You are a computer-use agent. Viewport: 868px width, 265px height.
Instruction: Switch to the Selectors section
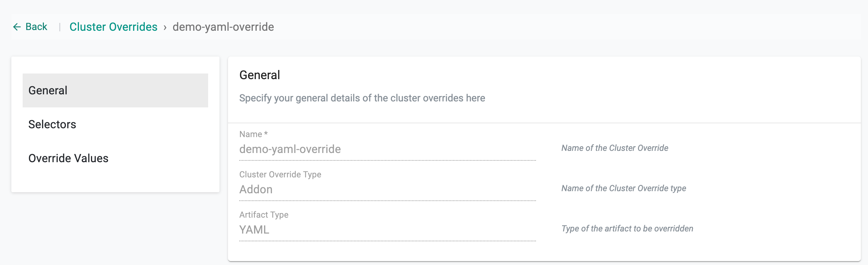pos(52,124)
